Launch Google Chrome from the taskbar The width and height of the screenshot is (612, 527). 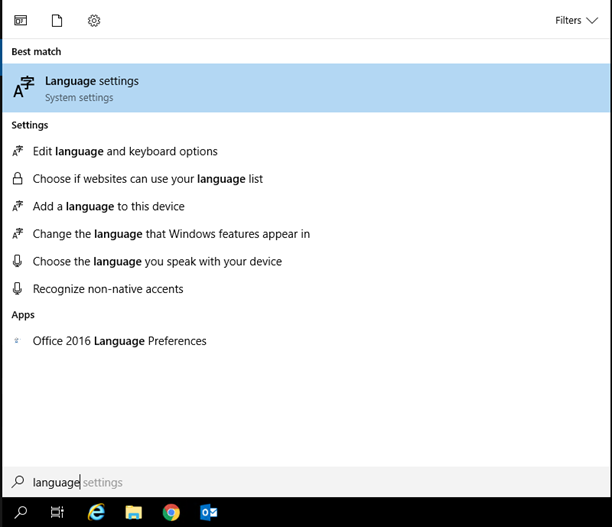[171, 512]
